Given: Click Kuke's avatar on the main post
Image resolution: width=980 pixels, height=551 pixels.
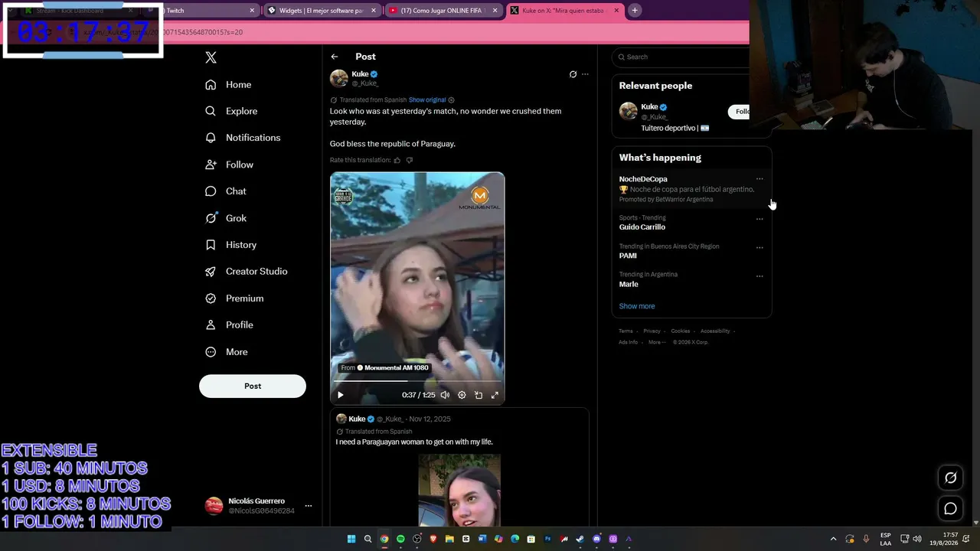Looking at the screenshot, I should coord(339,78).
